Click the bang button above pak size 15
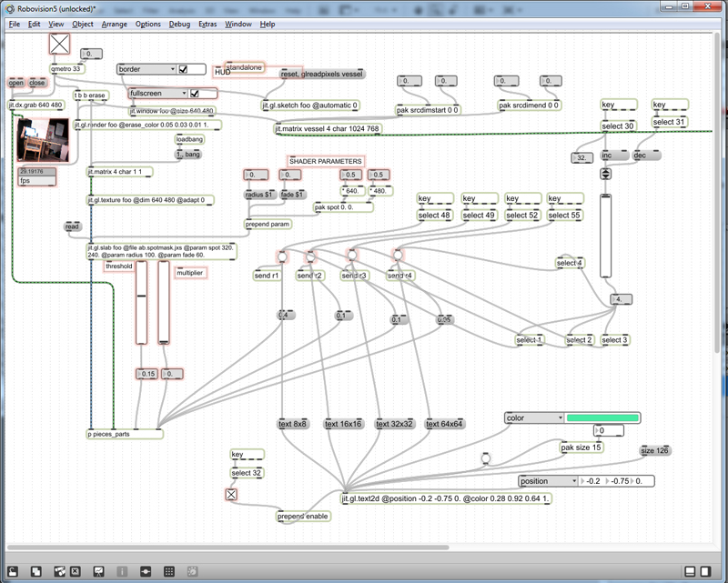This screenshot has height=583, width=728. click(x=486, y=457)
